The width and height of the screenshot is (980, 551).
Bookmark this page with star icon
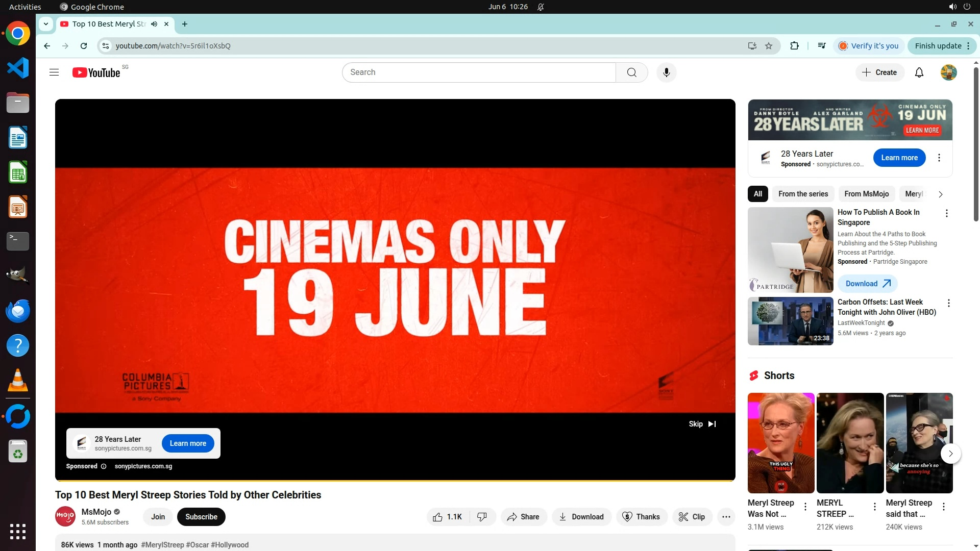(x=769, y=46)
